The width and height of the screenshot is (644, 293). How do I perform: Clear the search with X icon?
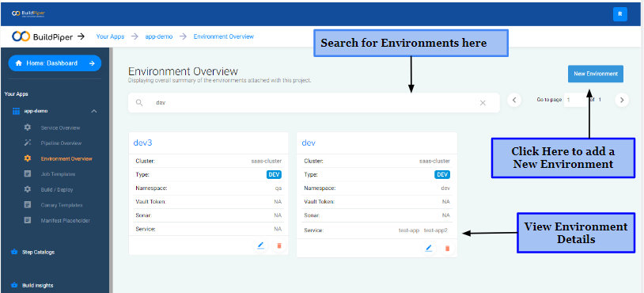(483, 103)
